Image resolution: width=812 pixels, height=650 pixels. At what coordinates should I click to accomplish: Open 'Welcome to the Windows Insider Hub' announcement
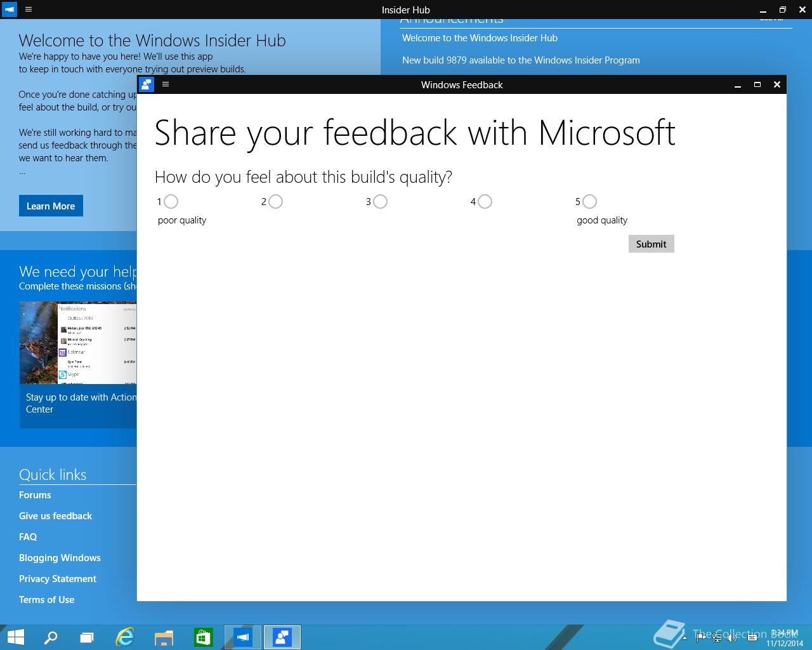tap(480, 38)
